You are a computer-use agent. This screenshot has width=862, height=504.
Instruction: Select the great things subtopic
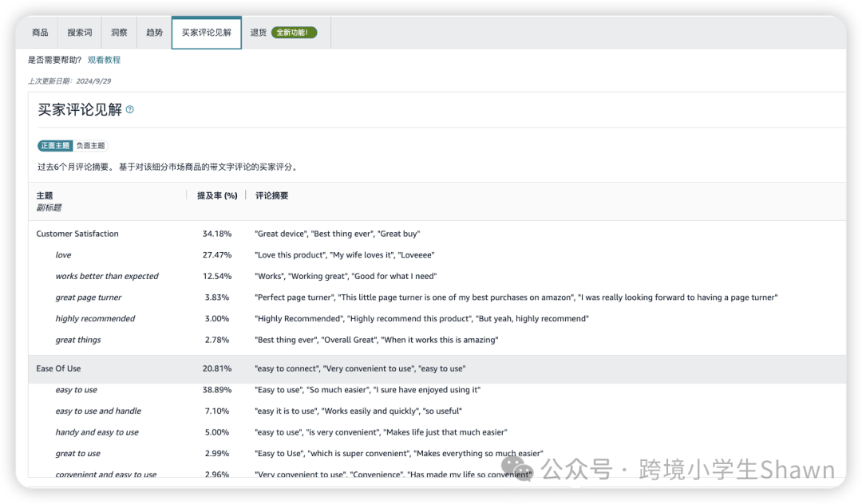click(78, 340)
